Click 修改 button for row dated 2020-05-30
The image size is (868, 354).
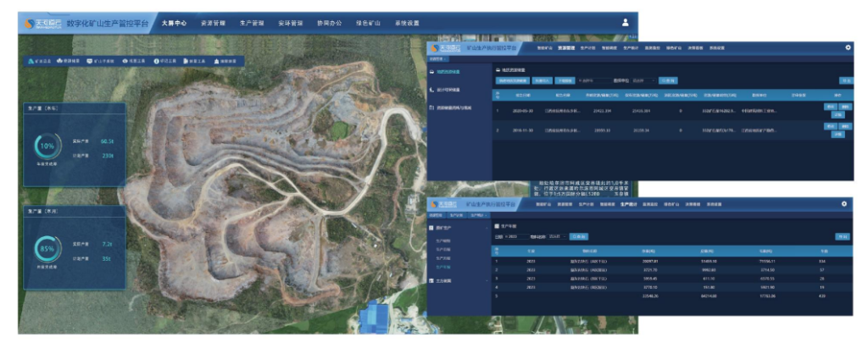pos(831,107)
